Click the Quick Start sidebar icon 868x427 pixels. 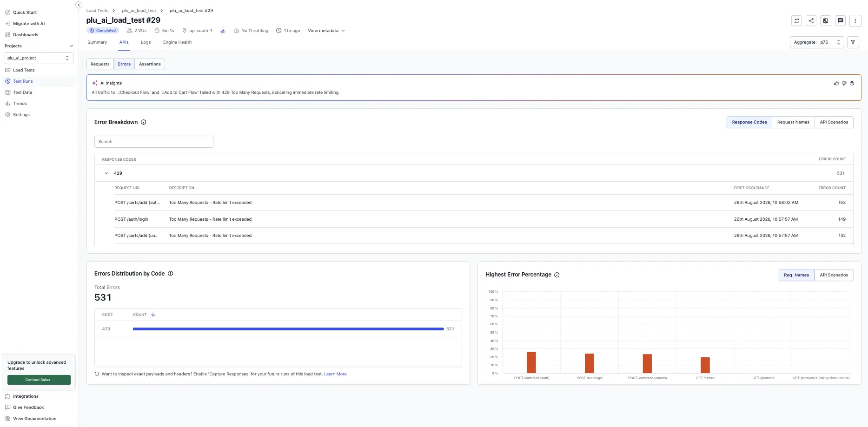coord(7,13)
